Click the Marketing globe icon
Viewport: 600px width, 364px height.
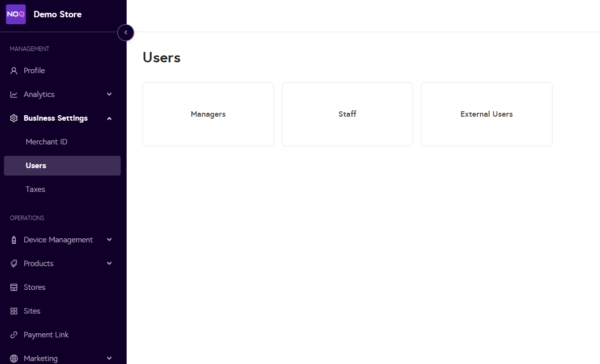[14, 359]
